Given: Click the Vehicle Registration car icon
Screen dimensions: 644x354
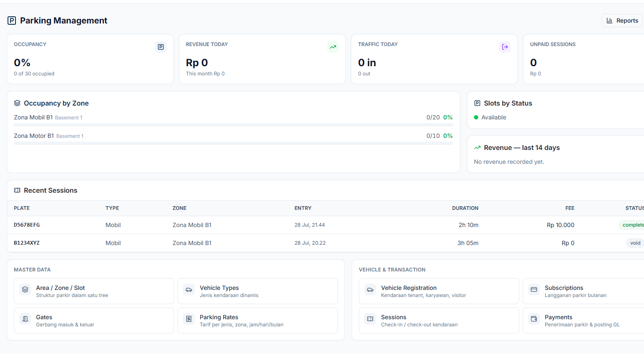Looking at the screenshot, I should pyautogui.click(x=370, y=289).
